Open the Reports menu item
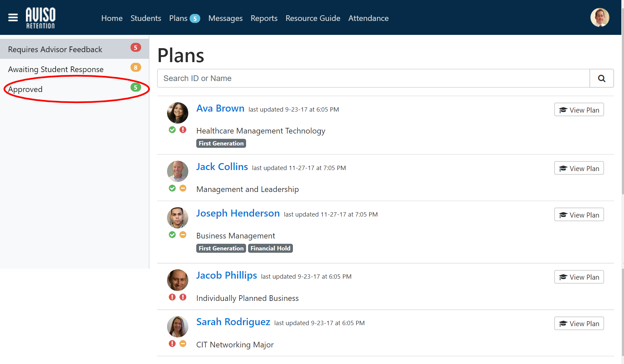 tap(264, 18)
